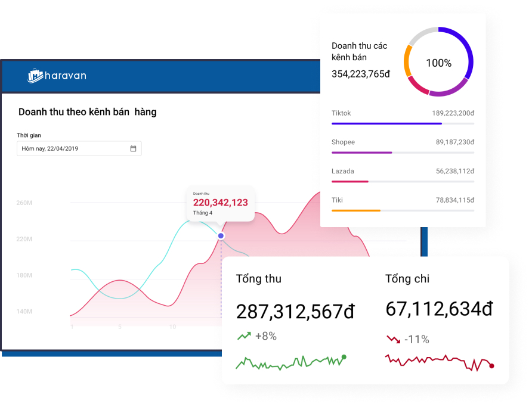This screenshot has width=532, height=407.
Task: Open the Thời gian date picker field
Action: pos(79,148)
